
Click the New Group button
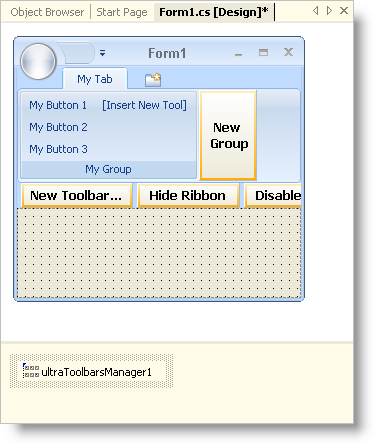pyautogui.click(x=228, y=135)
